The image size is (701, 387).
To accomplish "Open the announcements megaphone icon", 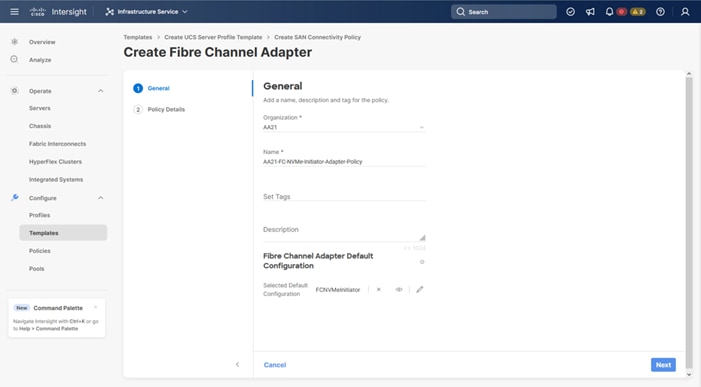I will [x=590, y=12].
